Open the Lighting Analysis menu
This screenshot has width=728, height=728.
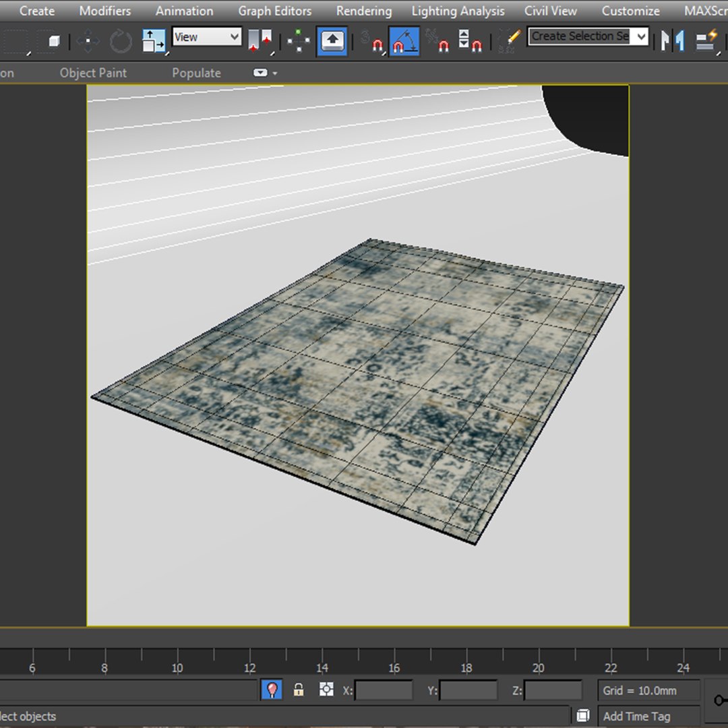pos(458,11)
